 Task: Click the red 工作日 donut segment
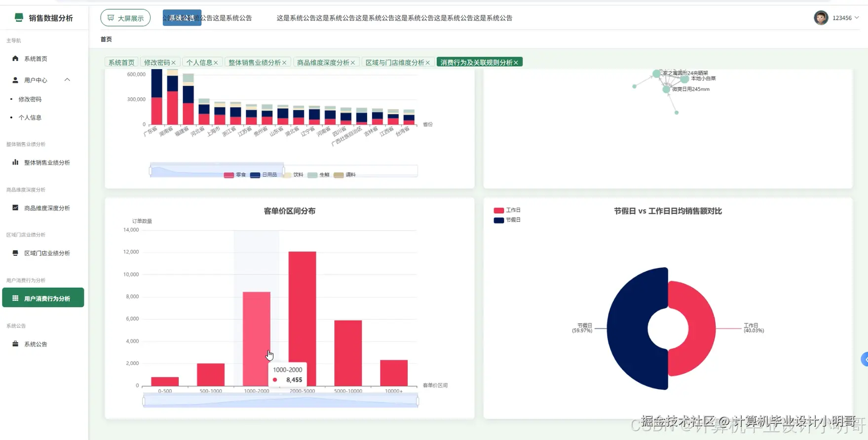(x=701, y=328)
